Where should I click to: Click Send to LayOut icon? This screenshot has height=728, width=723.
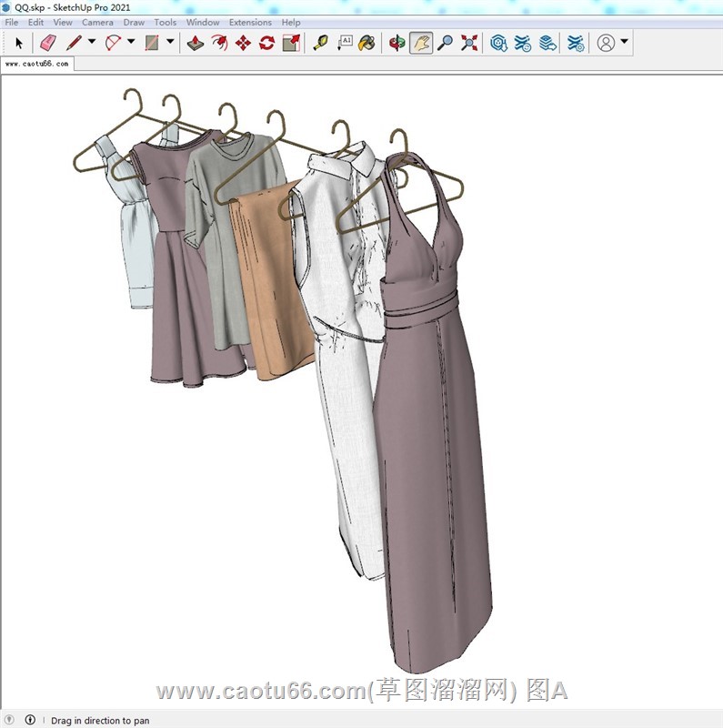547,43
